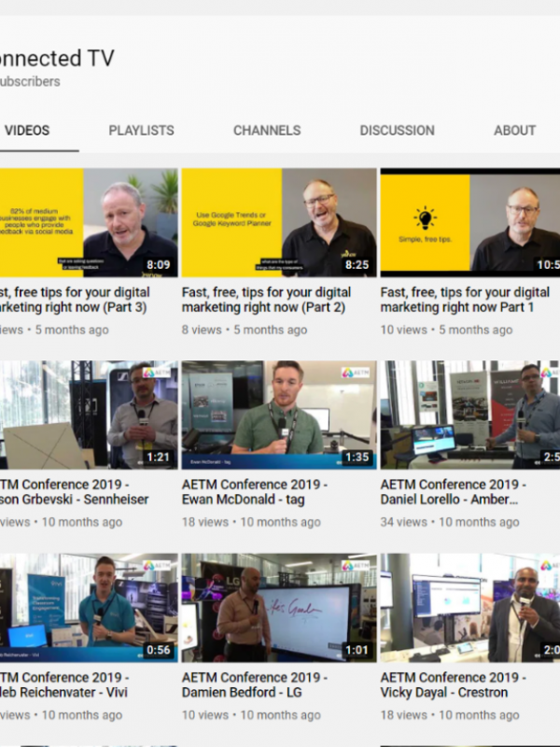Play the Vivi conference video thumbnail
Viewport: 560px width, 747px height.
(x=89, y=608)
